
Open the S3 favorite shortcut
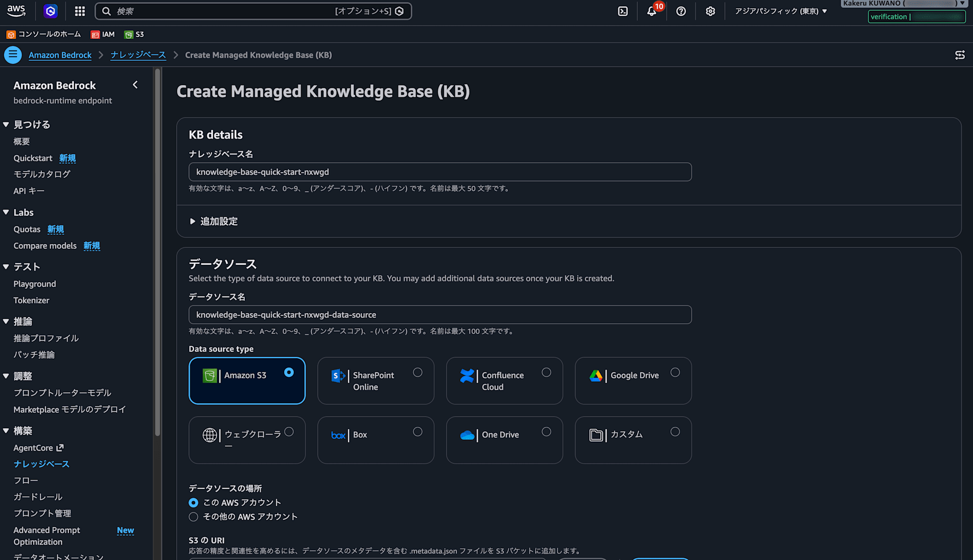(x=134, y=35)
